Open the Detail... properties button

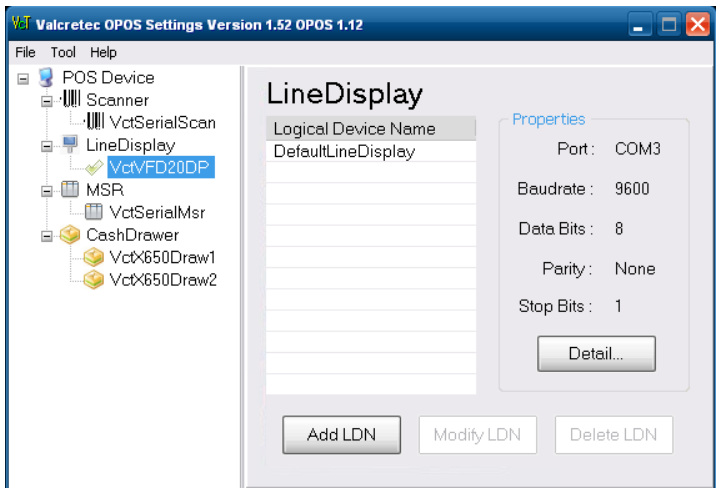pos(596,353)
